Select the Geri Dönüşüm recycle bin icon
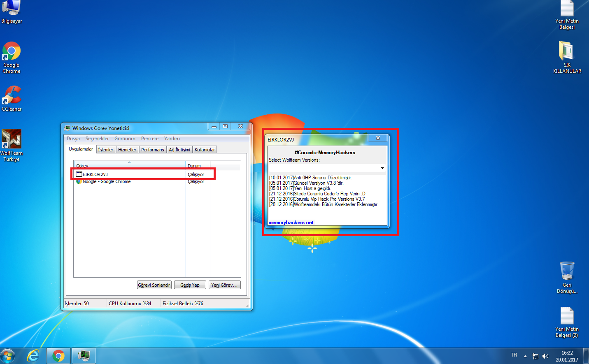Viewport: 589px width, 364px height. pyautogui.click(x=567, y=277)
